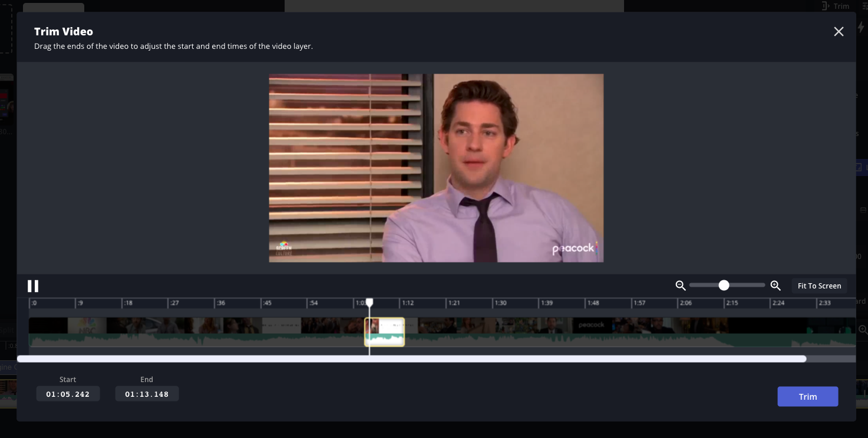Click the zoom in magnifier icon

pyautogui.click(x=775, y=286)
